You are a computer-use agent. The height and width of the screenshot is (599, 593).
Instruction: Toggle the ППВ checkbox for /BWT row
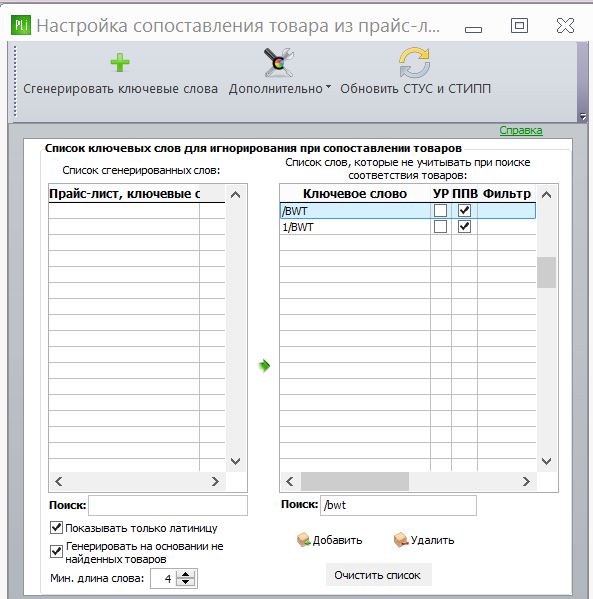464,210
